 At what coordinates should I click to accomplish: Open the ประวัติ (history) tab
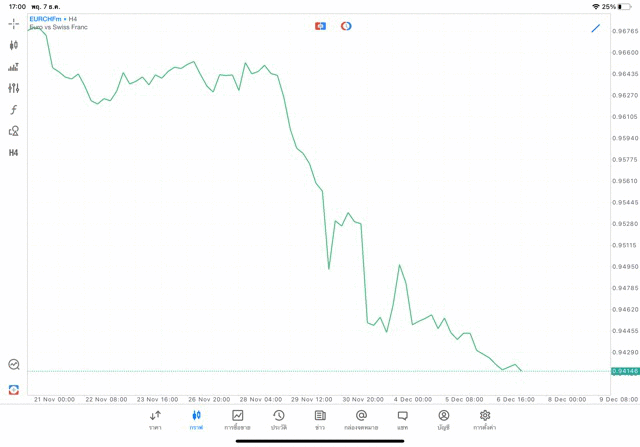[x=279, y=420]
